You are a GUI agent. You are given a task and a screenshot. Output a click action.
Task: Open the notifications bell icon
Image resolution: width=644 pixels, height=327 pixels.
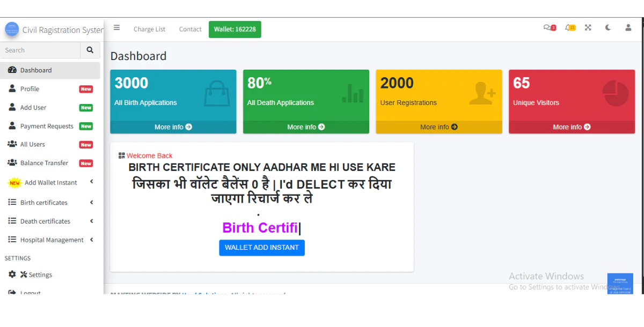[x=569, y=28]
